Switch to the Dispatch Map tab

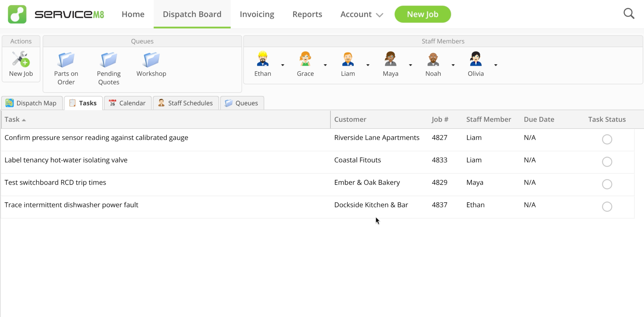coord(32,103)
